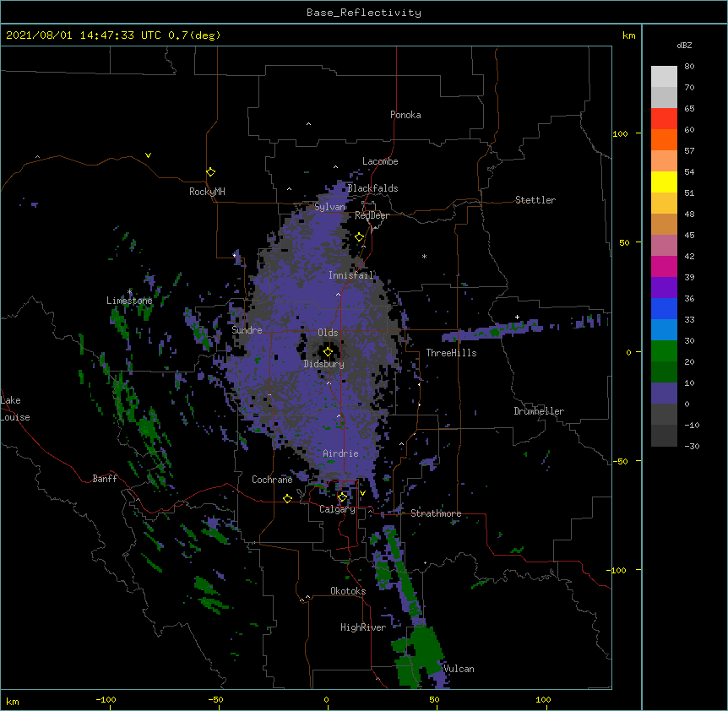Select the ThreeHills city label
Image resolution: width=728 pixels, height=711 pixels.
[451, 353]
